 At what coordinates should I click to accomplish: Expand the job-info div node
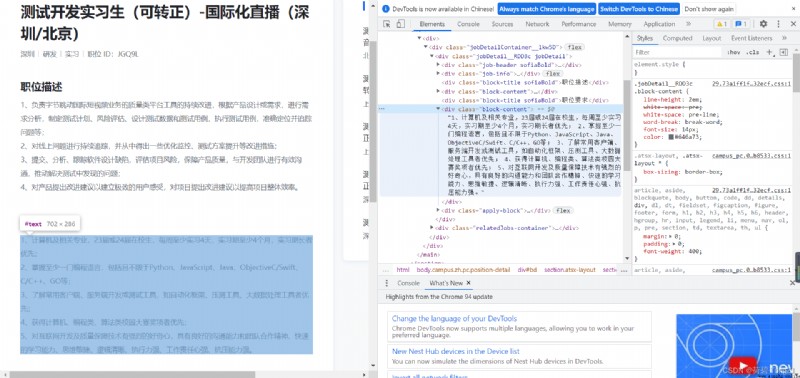coord(438,74)
